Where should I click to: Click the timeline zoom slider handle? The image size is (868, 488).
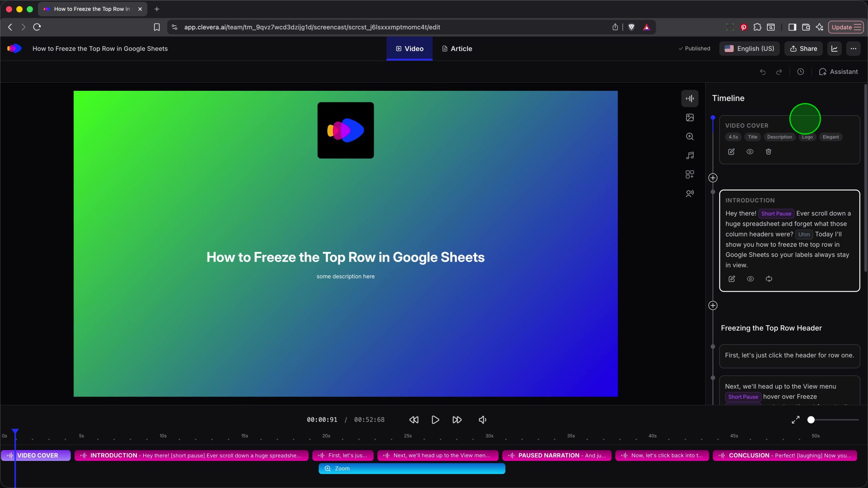[811, 420]
